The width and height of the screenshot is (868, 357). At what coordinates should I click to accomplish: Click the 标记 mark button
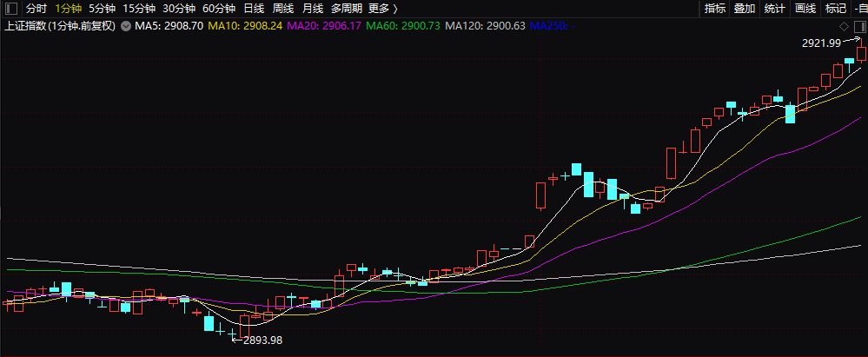click(x=835, y=9)
